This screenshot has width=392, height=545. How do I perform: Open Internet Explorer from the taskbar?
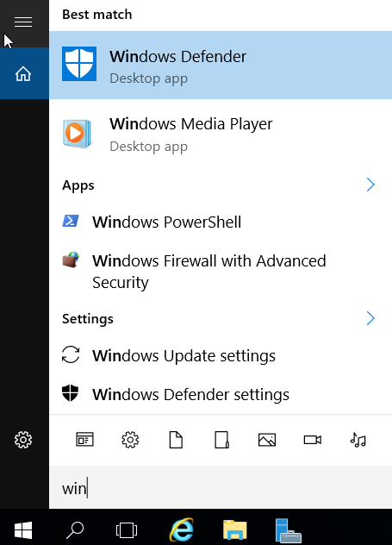click(182, 529)
